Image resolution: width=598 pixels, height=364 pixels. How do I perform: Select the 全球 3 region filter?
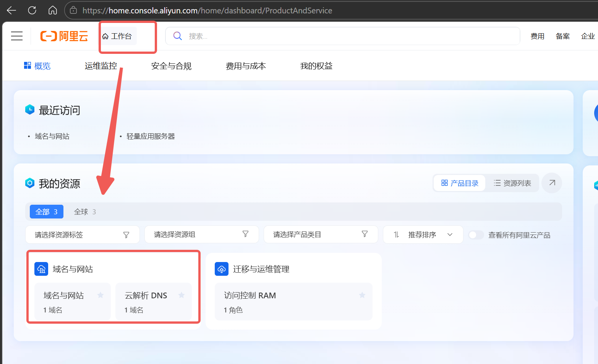85,212
